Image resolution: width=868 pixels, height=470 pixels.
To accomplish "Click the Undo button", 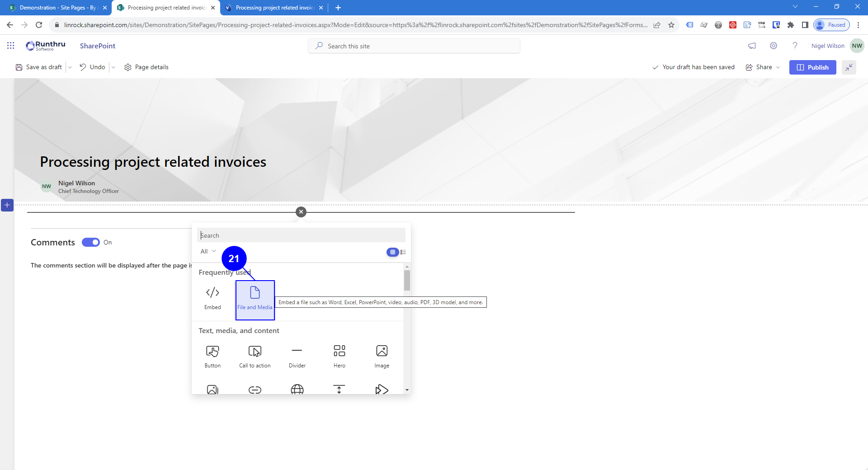I will pyautogui.click(x=93, y=67).
